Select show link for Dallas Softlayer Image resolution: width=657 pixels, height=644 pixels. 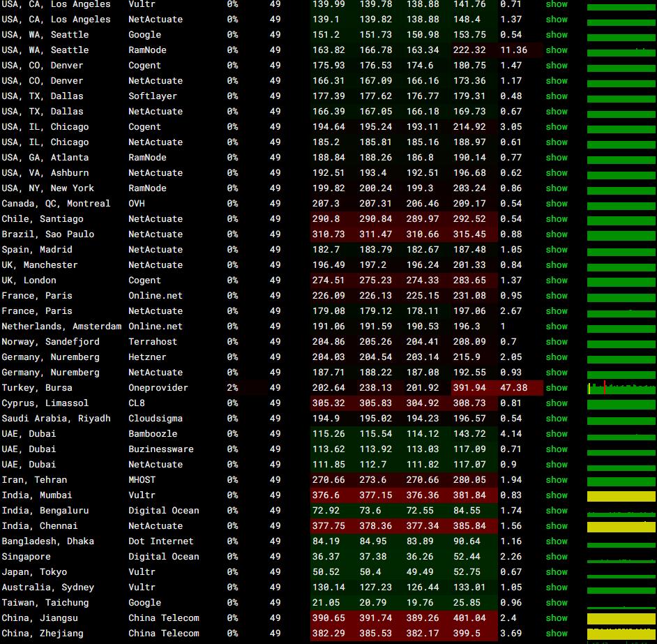point(557,96)
